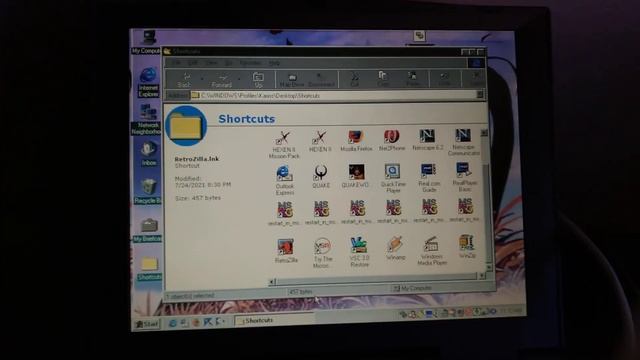Select the Mozilla Firefox shortcut
This screenshot has height=360, width=640.
(x=356, y=141)
